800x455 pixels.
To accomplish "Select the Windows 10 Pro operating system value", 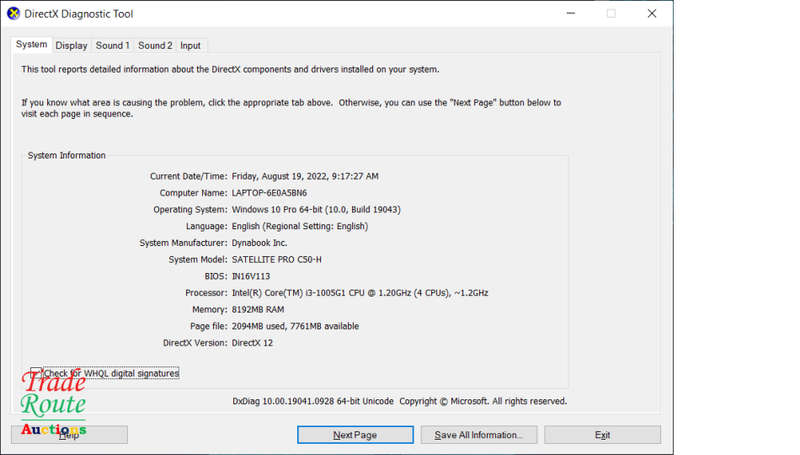I will click(x=316, y=210).
